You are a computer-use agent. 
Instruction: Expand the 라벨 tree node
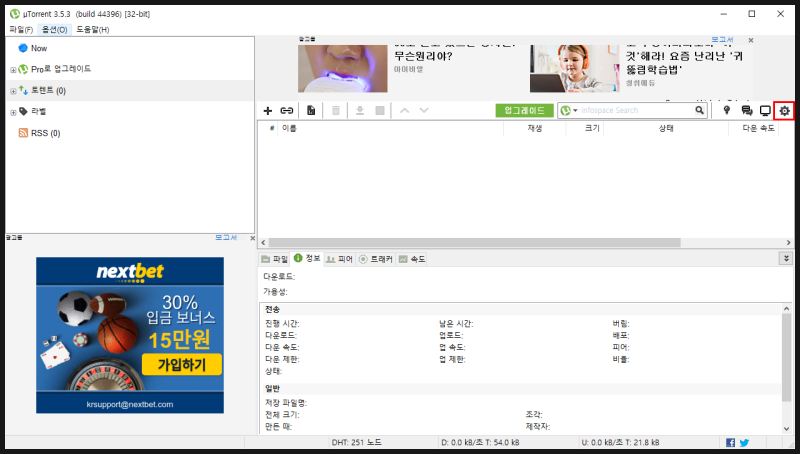coord(13,113)
